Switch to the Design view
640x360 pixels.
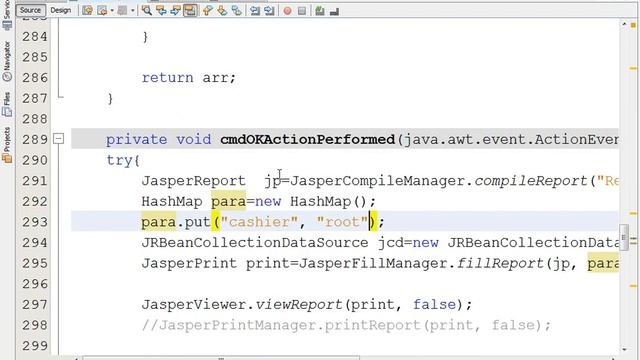pos(60,10)
